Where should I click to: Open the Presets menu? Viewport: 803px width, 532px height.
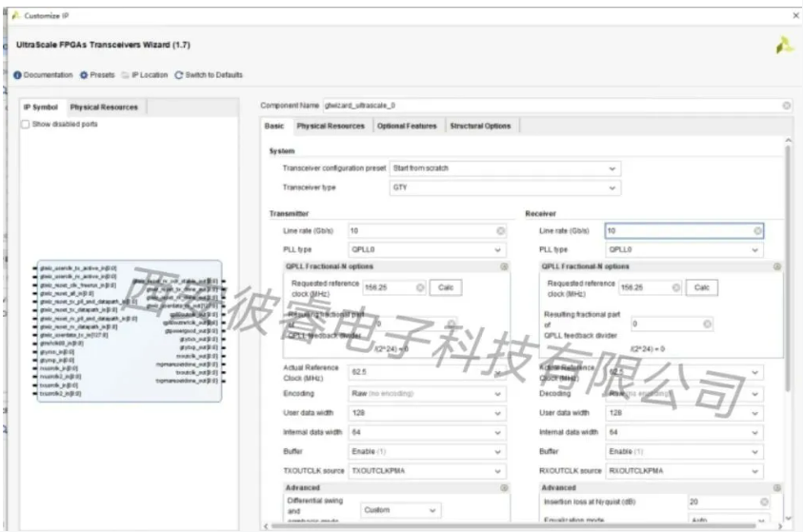pyautogui.click(x=97, y=75)
